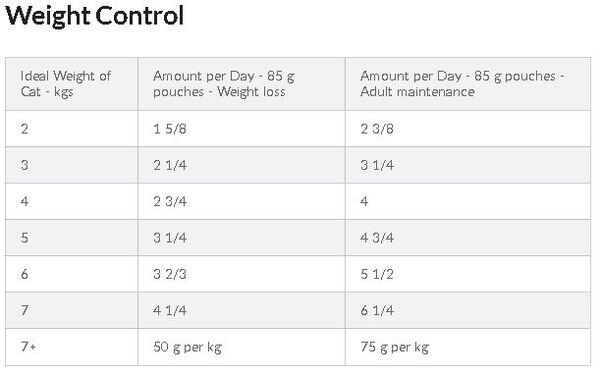Click the 2 1/4 weight loss value
The width and height of the screenshot is (600, 376).
170,165
